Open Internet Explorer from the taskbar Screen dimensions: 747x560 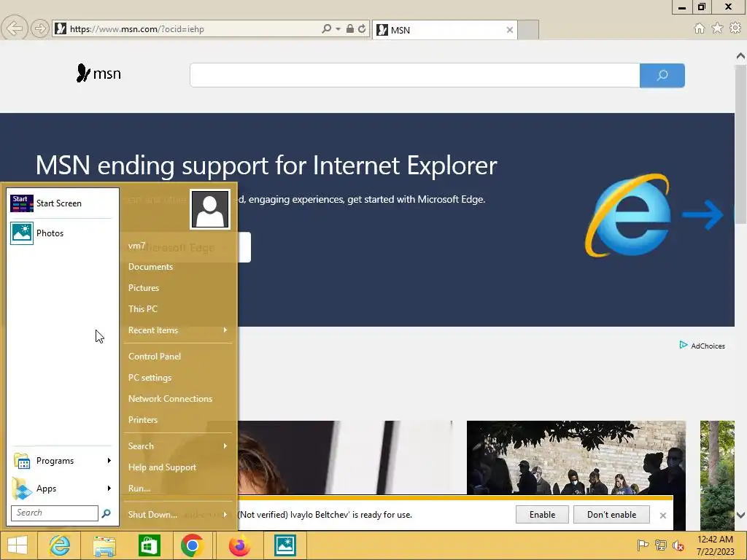click(60, 545)
